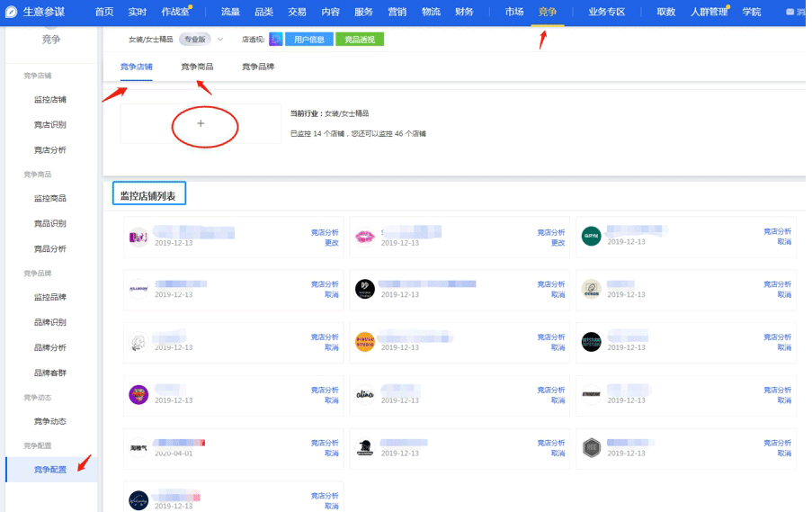
Task: Click the orange round store logo
Action: 364,342
